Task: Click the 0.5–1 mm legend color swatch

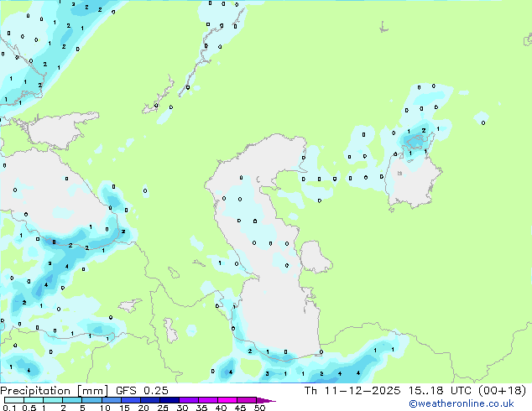Action: click(x=34, y=400)
